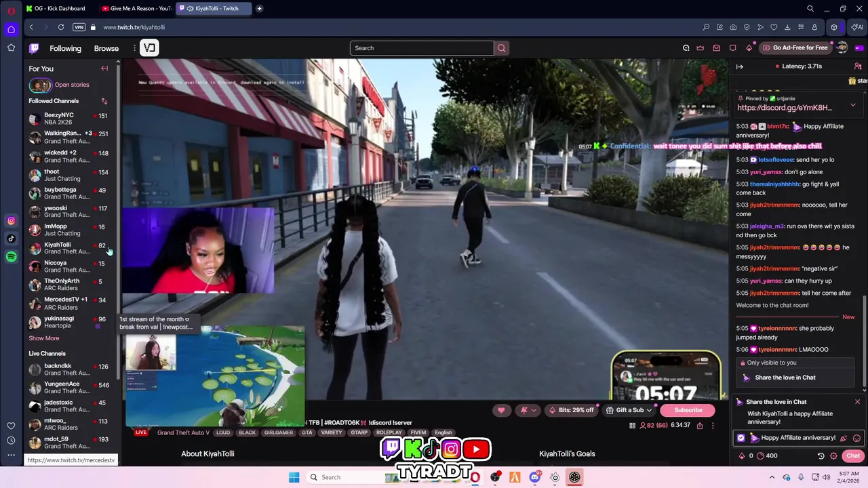The height and width of the screenshot is (488, 868).
Task: Click the Twitch Search input field
Action: click(x=422, y=48)
